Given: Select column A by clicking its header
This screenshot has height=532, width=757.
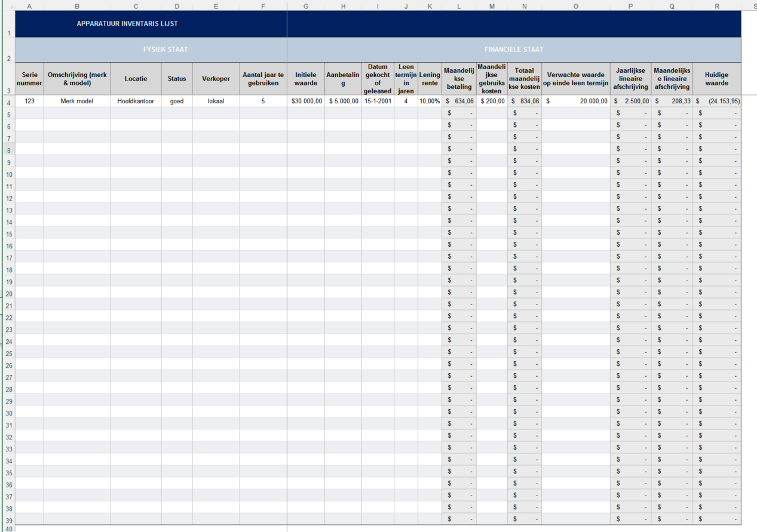Looking at the screenshot, I should tap(29, 6).
